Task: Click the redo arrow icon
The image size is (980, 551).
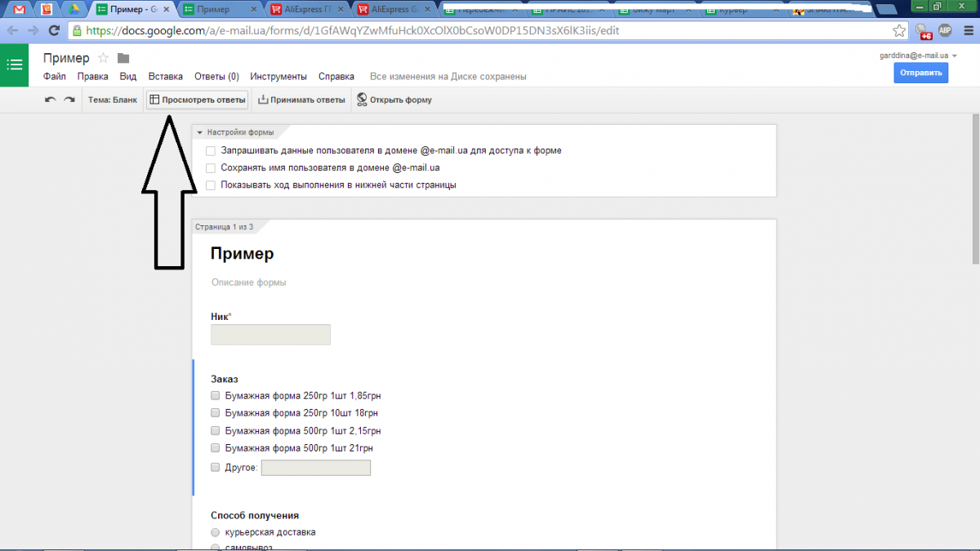Action: tap(69, 100)
